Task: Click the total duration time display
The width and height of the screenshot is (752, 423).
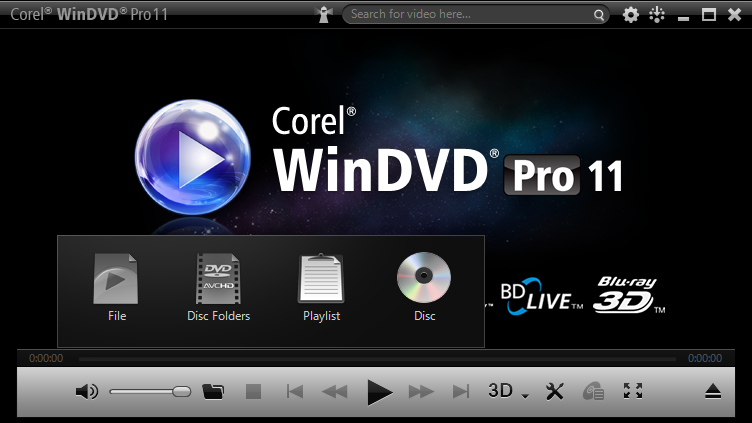Action: pos(705,358)
